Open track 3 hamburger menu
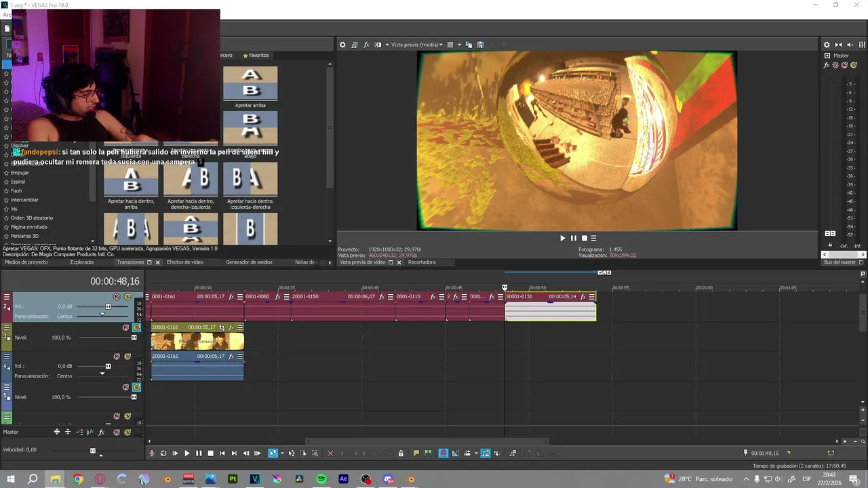The height and width of the screenshot is (488, 868). pos(7,327)
